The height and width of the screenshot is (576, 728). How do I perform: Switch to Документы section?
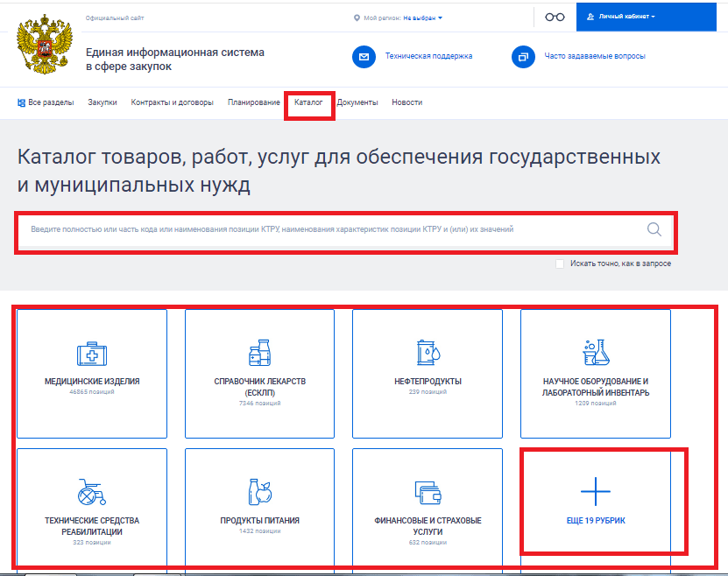coord(357,102)
